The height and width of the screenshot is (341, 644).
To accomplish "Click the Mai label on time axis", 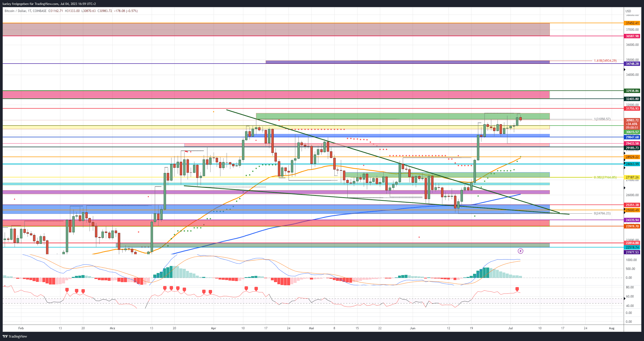I will (x=311, y=328).
